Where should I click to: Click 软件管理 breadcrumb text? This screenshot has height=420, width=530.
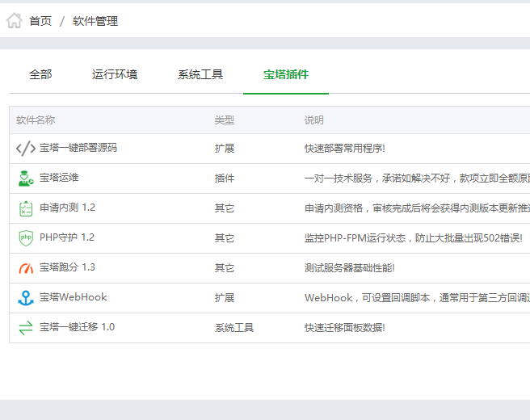(x=95, y=21)
